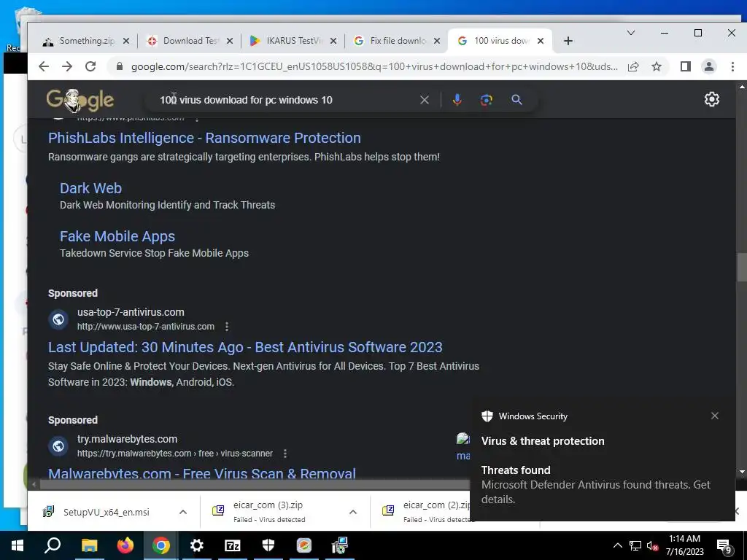747x560 pixels.
Task: Search by image with Google Lens icon
Action: [487, 100]
